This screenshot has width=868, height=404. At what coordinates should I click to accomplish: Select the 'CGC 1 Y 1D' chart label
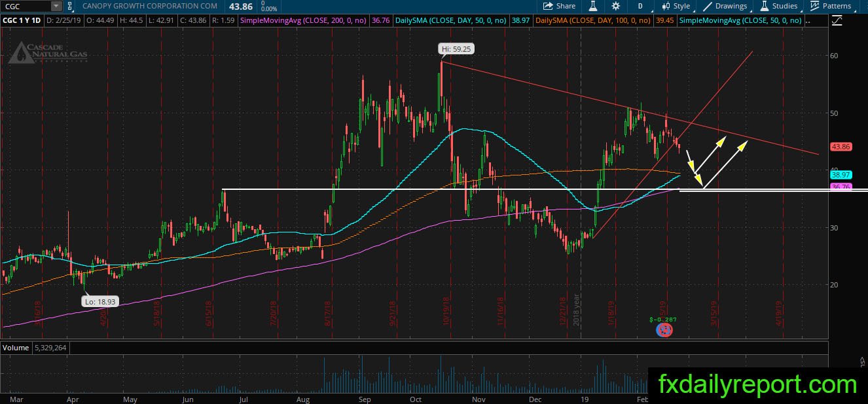click(x=22, y=21)
